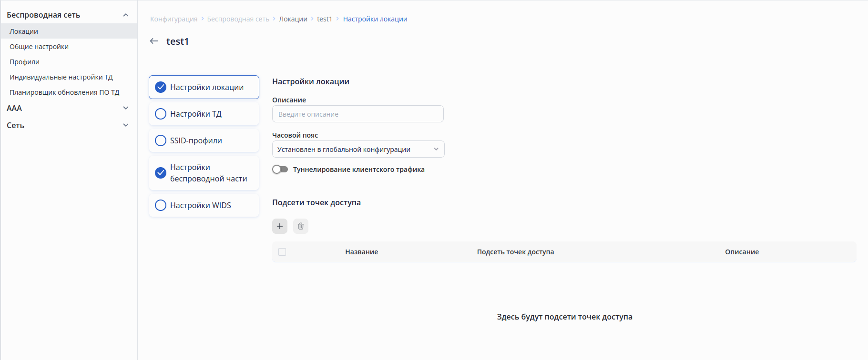
Task: Go to Планировщик обновления ПО ТД
Action: pyautogui.click(x=64, y=92)
